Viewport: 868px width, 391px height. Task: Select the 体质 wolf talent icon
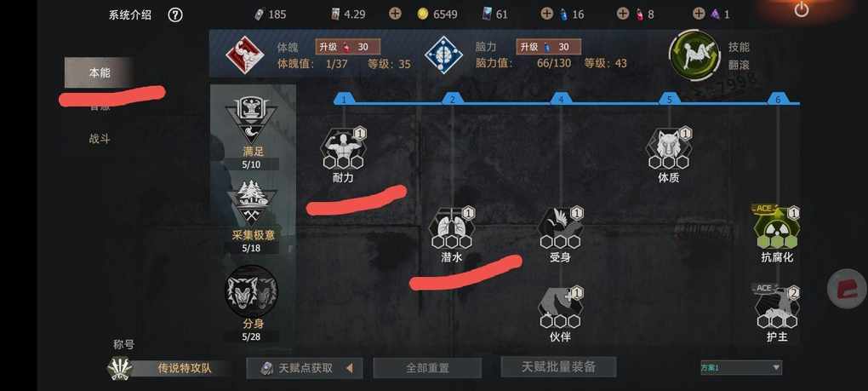669,148
